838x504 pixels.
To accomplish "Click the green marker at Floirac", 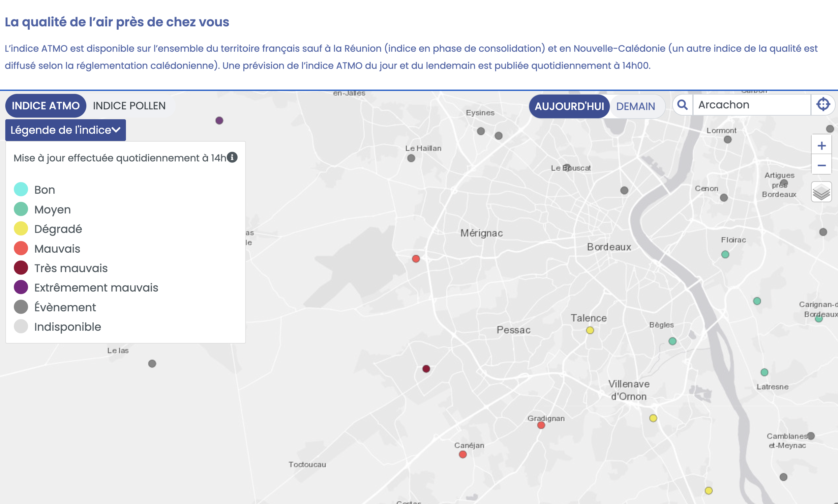I will [725, 254].
